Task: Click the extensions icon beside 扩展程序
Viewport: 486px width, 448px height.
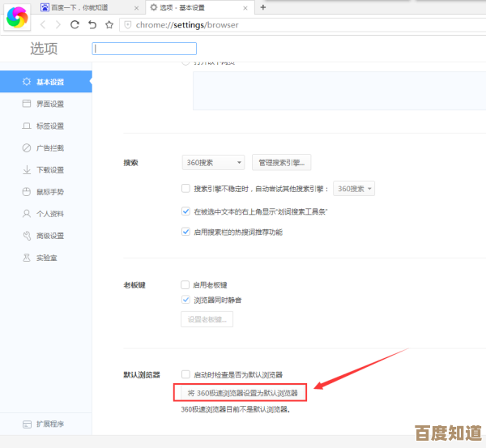Action: click(27, 425)
